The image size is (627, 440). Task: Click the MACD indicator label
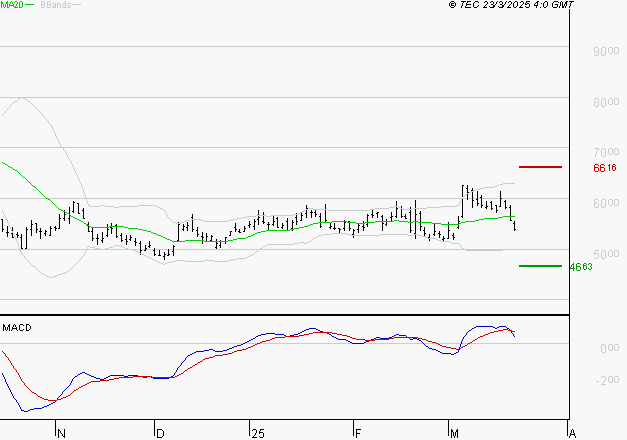(x=17, y=327)
